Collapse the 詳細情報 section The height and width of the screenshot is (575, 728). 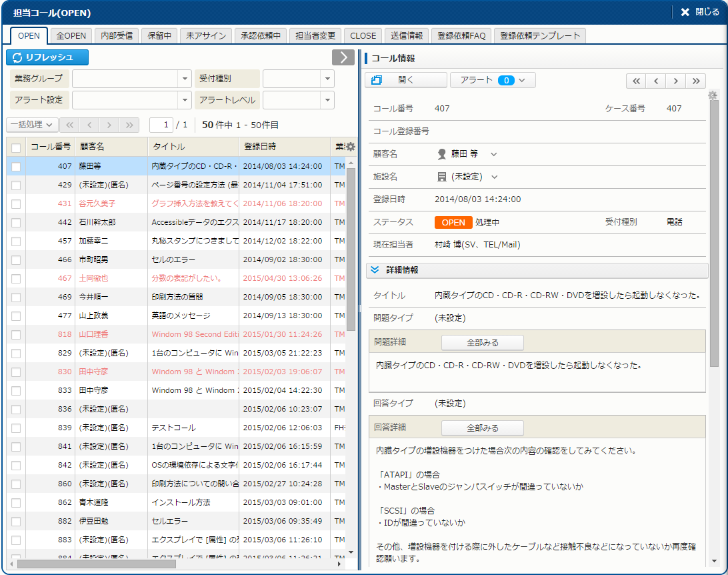(375, 270)
